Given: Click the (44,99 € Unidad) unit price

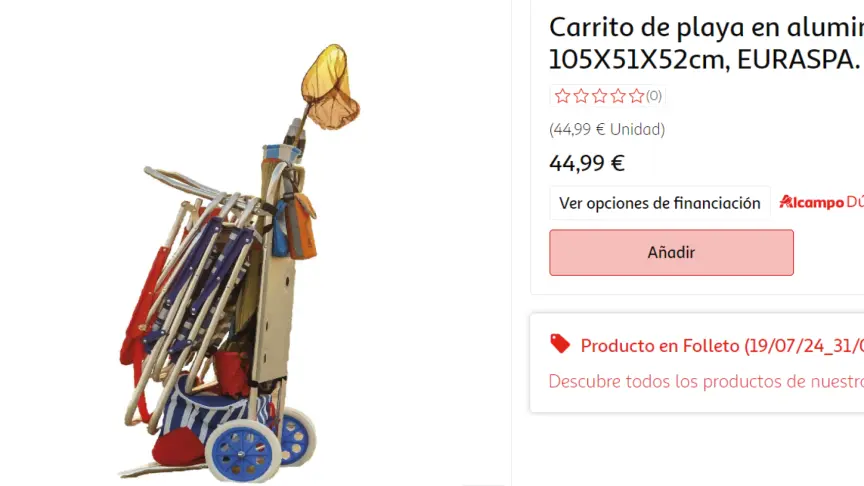Looking at the screenshot, I should (607, 129).
